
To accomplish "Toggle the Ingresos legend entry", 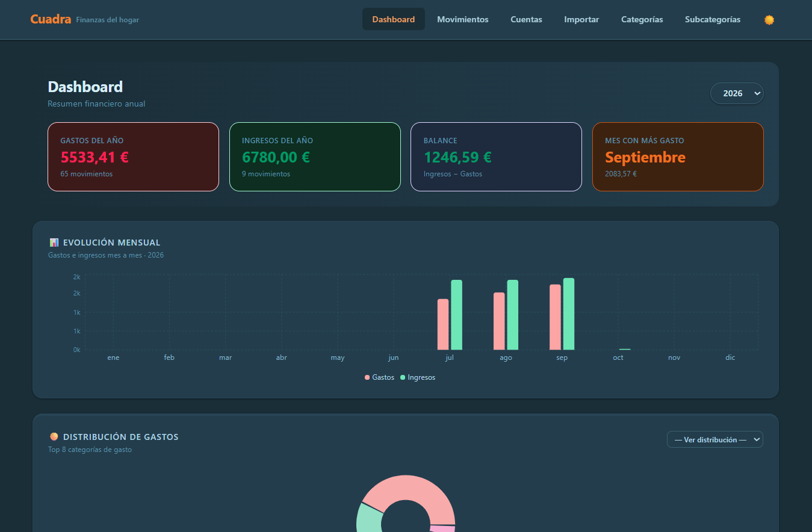I will [417, 377].
